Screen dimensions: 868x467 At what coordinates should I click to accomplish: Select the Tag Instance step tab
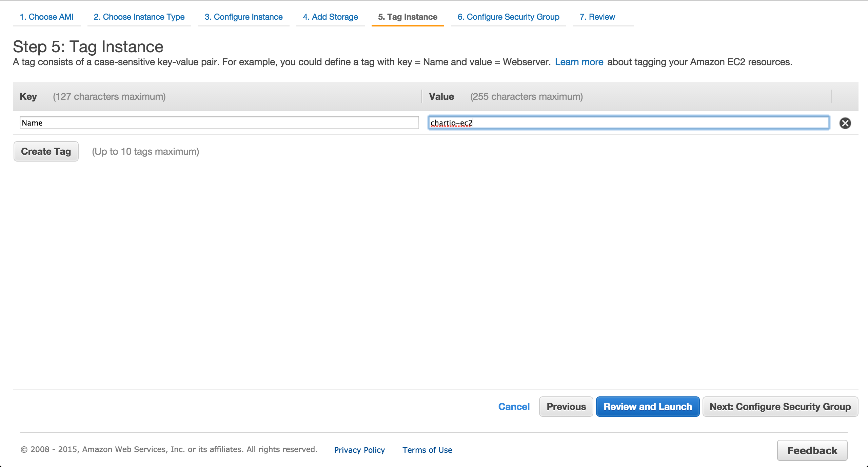(408, 17)
